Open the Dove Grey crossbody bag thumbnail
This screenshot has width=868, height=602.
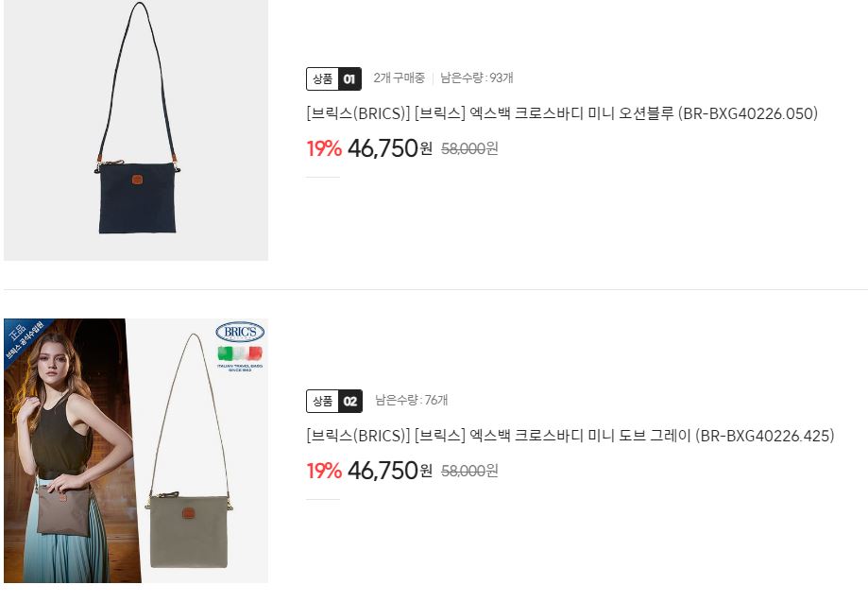pos(136,450)
